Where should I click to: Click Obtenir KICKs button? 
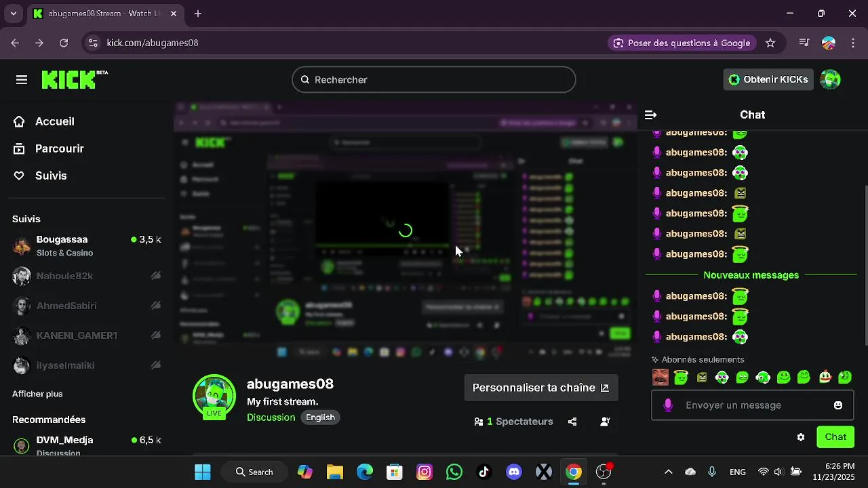point(768,79)
